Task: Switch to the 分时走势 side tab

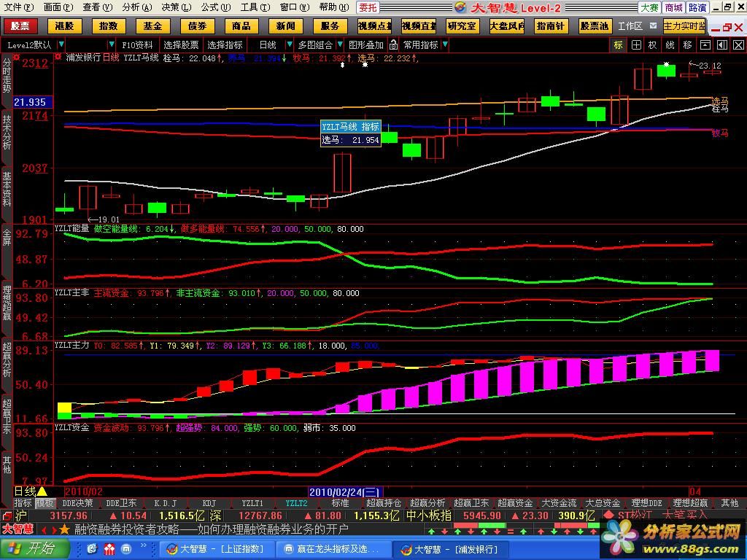Action: pyautogui.click(x=7, y=76)
